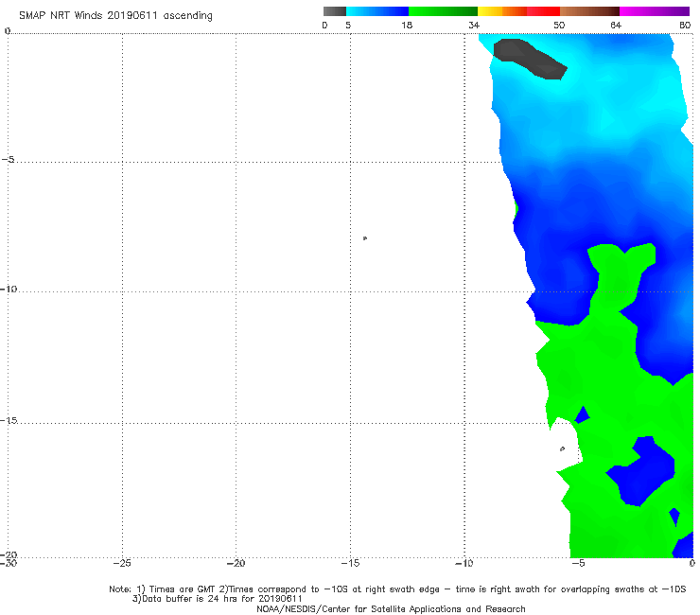Click the 'SMAP NRT Winds 20190611 ascending' title

click(115, 16)
